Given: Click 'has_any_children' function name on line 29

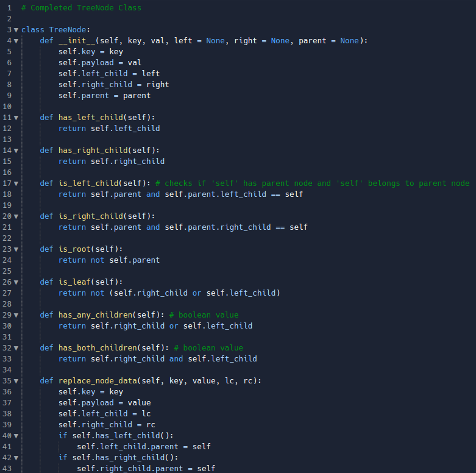Looking at the screenshot, I should tap(95, 315).
